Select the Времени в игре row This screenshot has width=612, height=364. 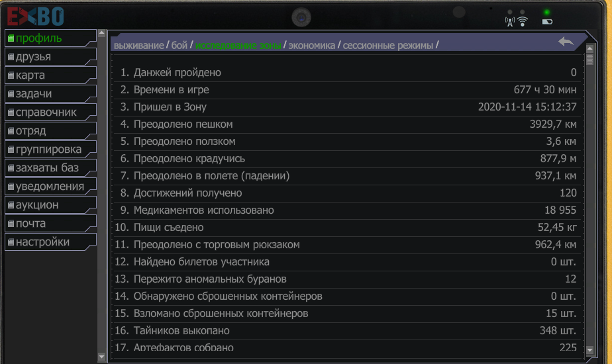347,90
